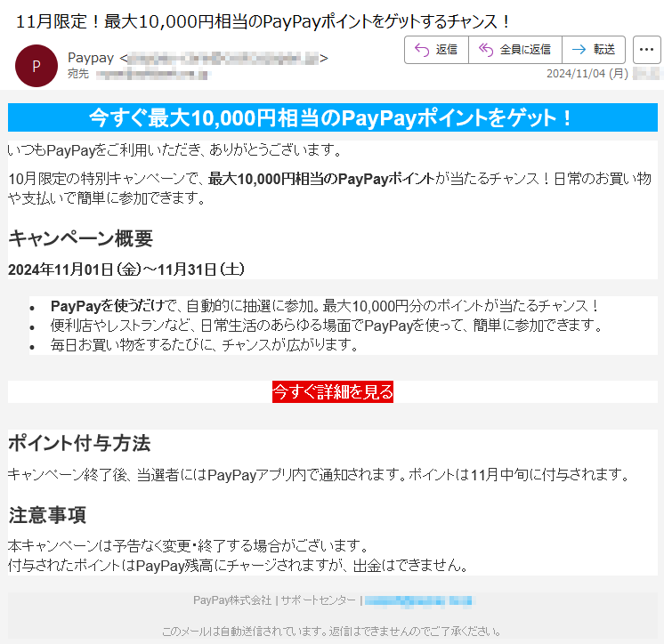The width and height of the screenshot is (664, 644).
Task: Click the bullet line starting 便利店やレストランなど
Action: click(326, 326)
